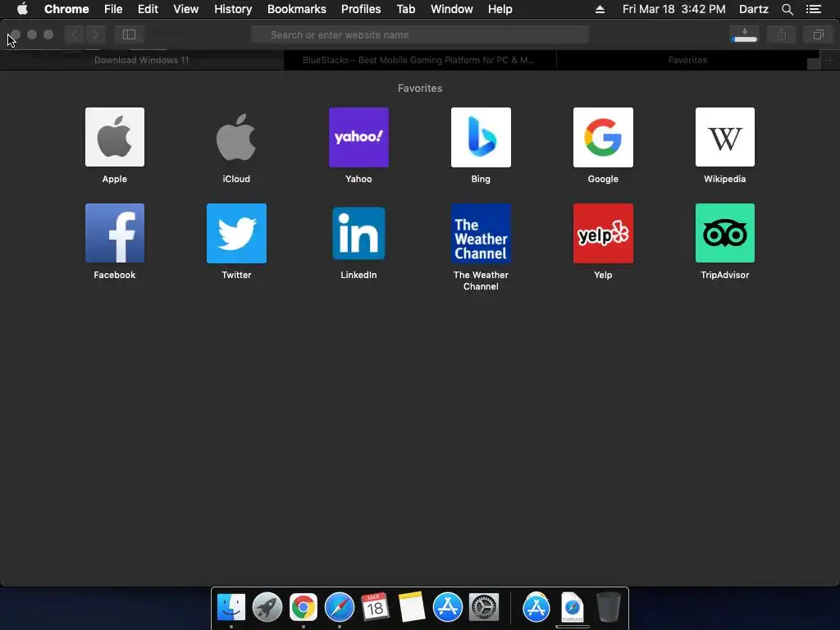Go back with the back arrow
This screenshot has height=630, width=840.
pyautogui.click(x=75, y=34)
